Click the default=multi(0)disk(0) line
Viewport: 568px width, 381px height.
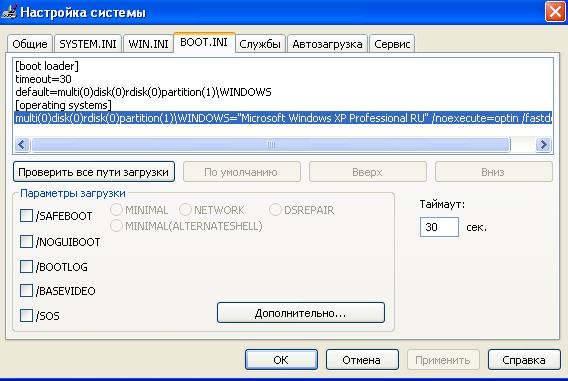(143, 92)
